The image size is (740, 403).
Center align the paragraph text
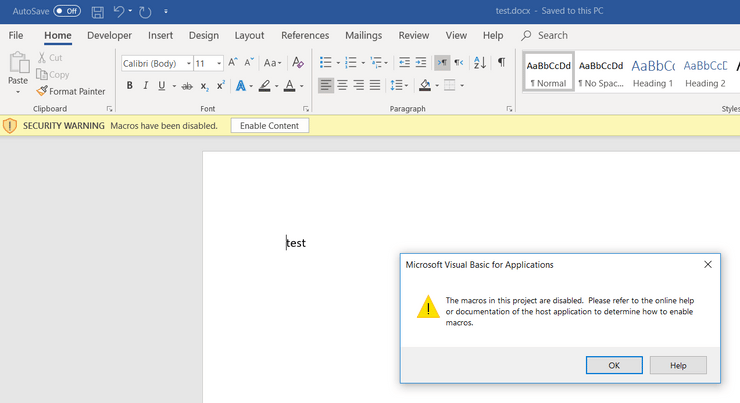pos(342,85)
